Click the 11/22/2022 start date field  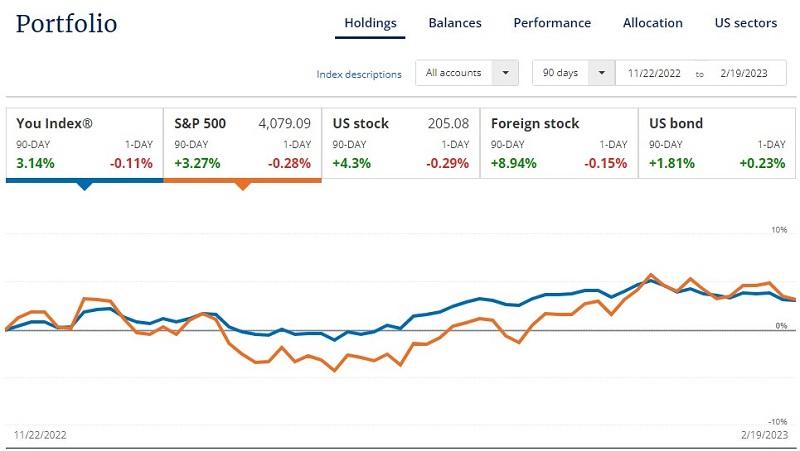(x=655, y=74)
